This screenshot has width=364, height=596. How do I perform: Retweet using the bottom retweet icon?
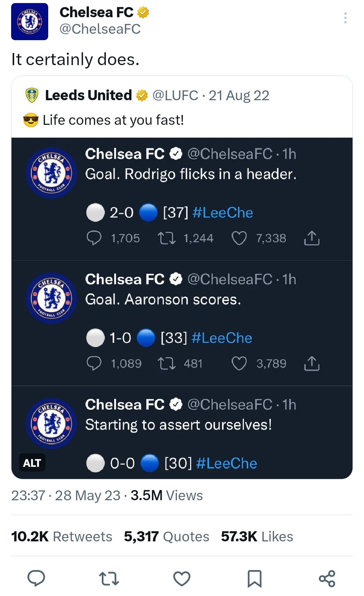click(109, 578)
